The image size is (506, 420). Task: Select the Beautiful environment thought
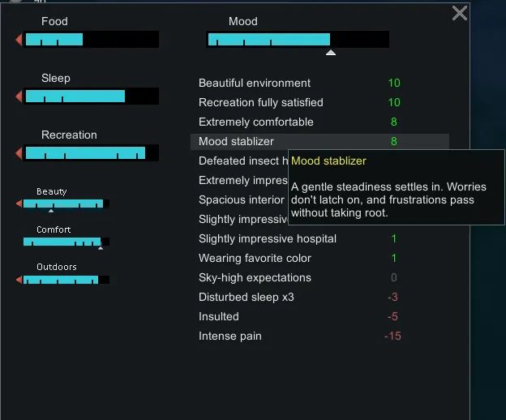pyautogui.click(x=255, y=83)
